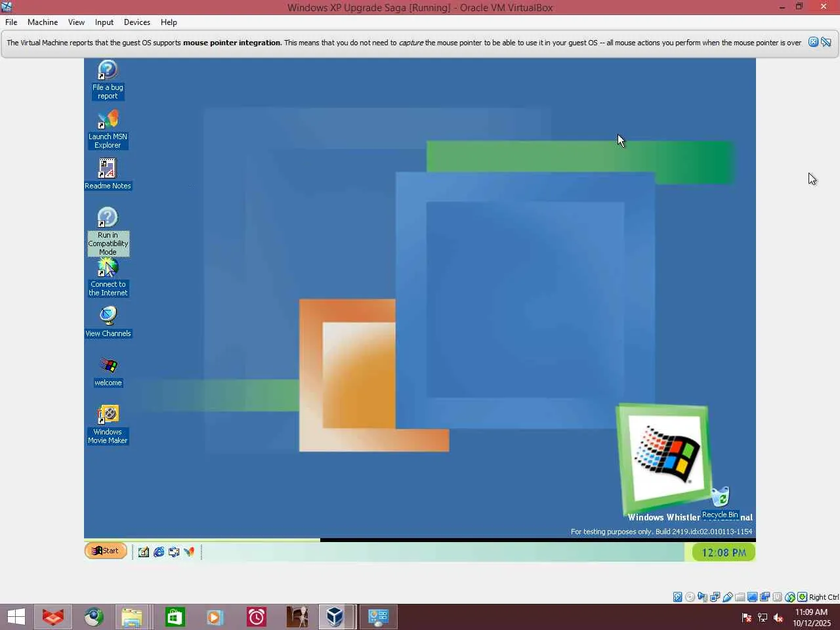
Task: Click the shared folders status indicator
Action: click(x=740, y=597)
